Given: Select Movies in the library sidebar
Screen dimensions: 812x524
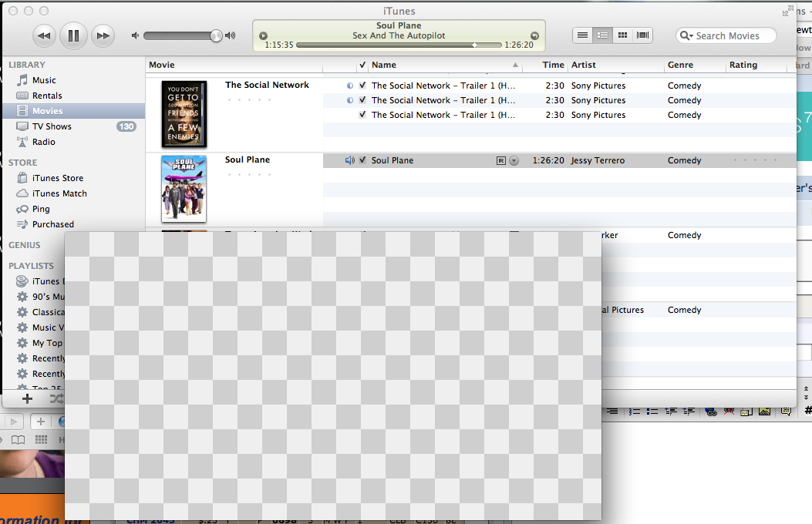Looking at the screenshot, I should (47, 111).
